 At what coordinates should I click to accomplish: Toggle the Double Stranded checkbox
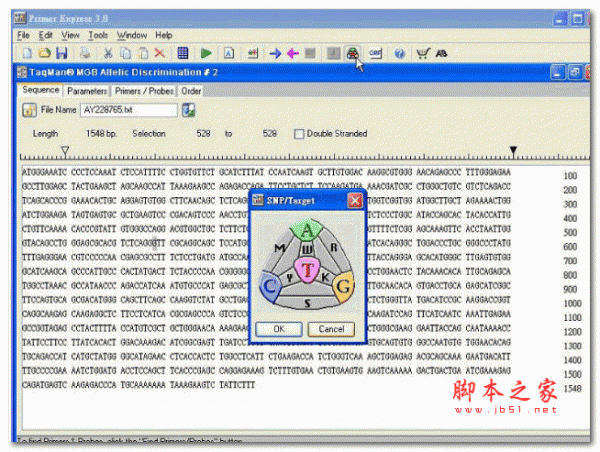click(x=299, y=134)
